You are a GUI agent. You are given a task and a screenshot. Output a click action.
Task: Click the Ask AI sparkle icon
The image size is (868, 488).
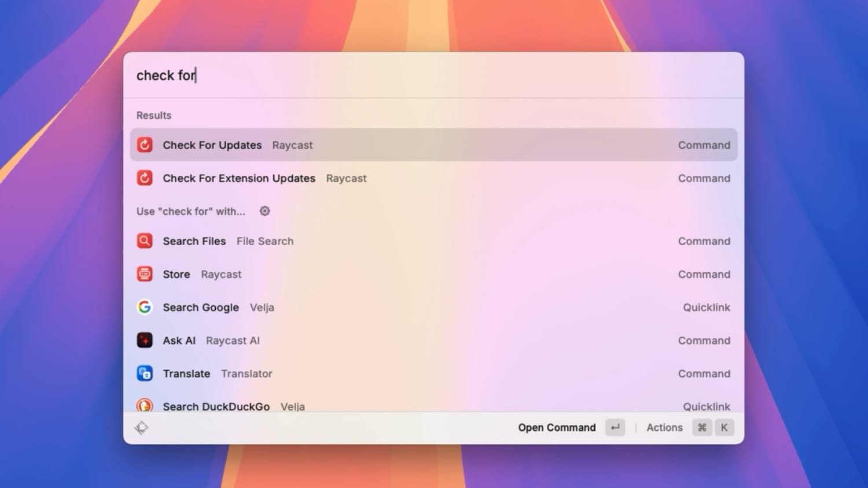click(x=145, y=340)
